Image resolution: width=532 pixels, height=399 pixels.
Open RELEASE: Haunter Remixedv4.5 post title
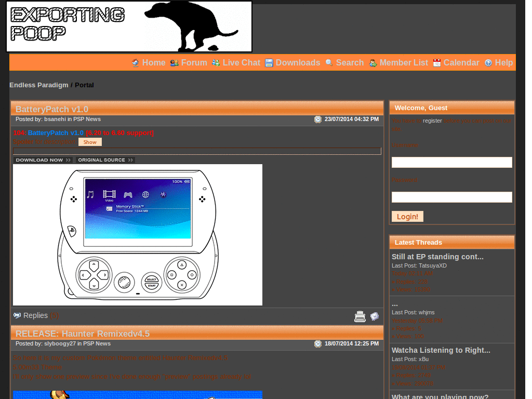click(83, 334)
